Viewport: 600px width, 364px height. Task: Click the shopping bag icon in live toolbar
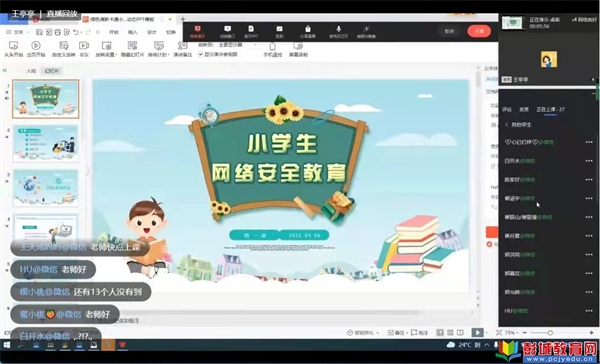pyautogui.click(x=308, y=29)
